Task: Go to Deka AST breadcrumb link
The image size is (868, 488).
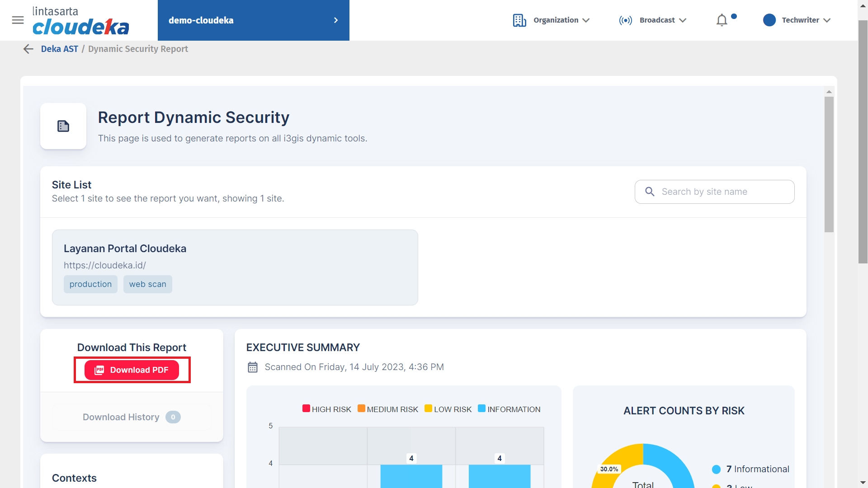Action: (59, 49)
